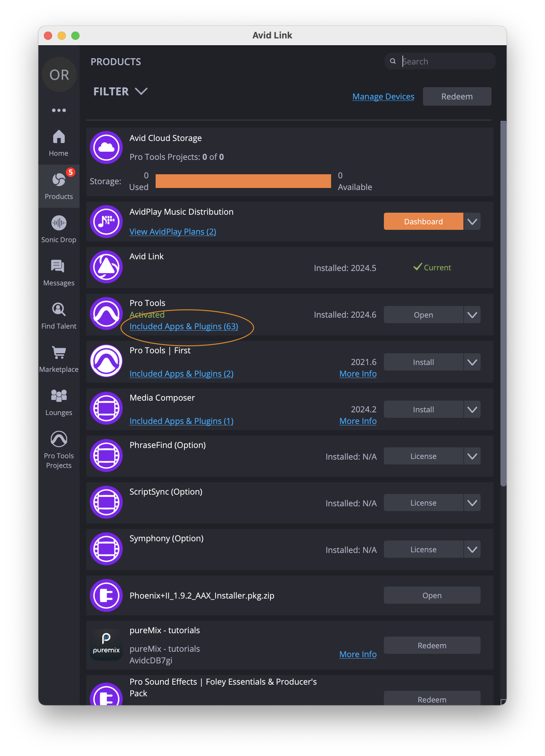Screen dimensions: 545x756
Task: Open the Phoenix+II installer package
Action: click(432, 595)
